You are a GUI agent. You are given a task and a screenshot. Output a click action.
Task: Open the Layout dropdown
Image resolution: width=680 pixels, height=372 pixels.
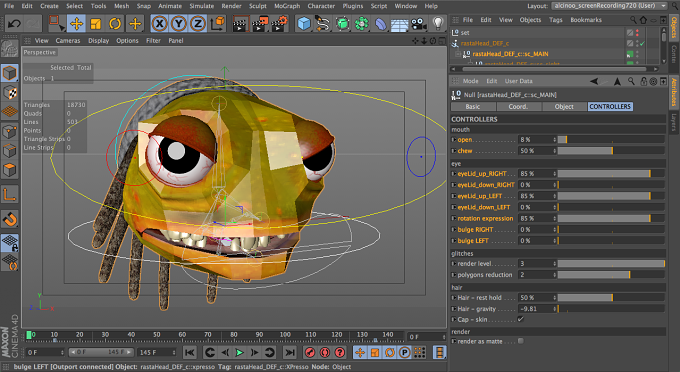coord(609,6)
